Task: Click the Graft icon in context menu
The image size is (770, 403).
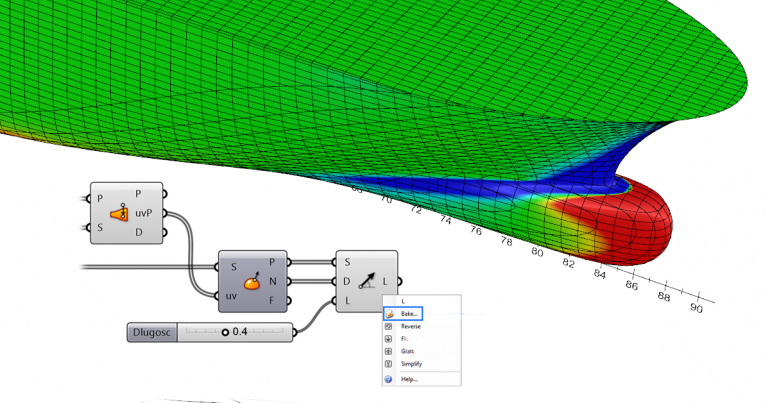Action: (389, 352)
